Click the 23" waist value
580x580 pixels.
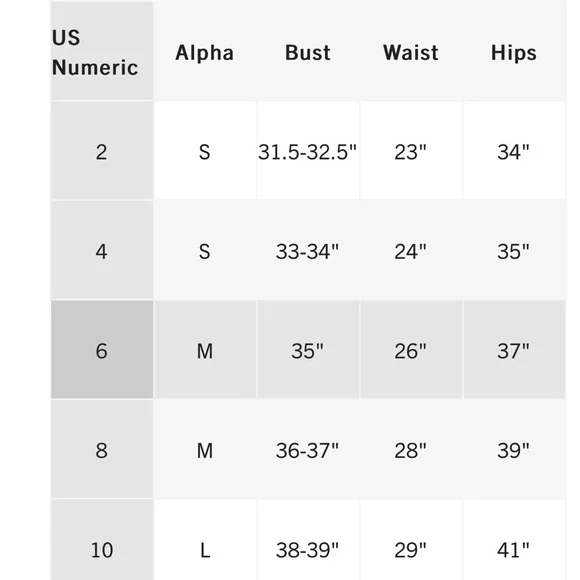point(411,151)
